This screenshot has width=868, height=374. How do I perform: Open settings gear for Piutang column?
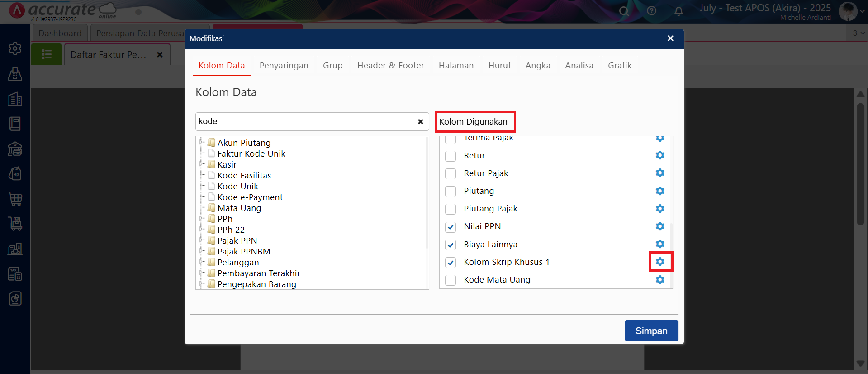coord(660,191)
